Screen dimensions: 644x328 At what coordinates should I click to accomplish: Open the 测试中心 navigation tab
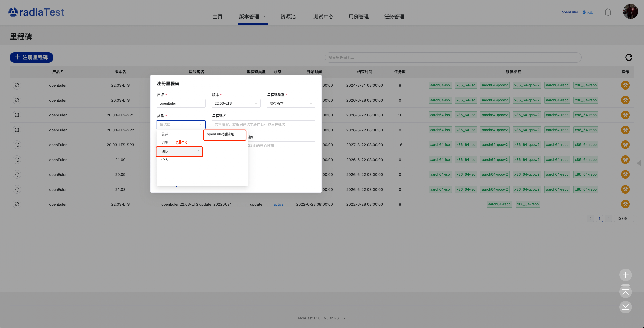coord(323,17)
